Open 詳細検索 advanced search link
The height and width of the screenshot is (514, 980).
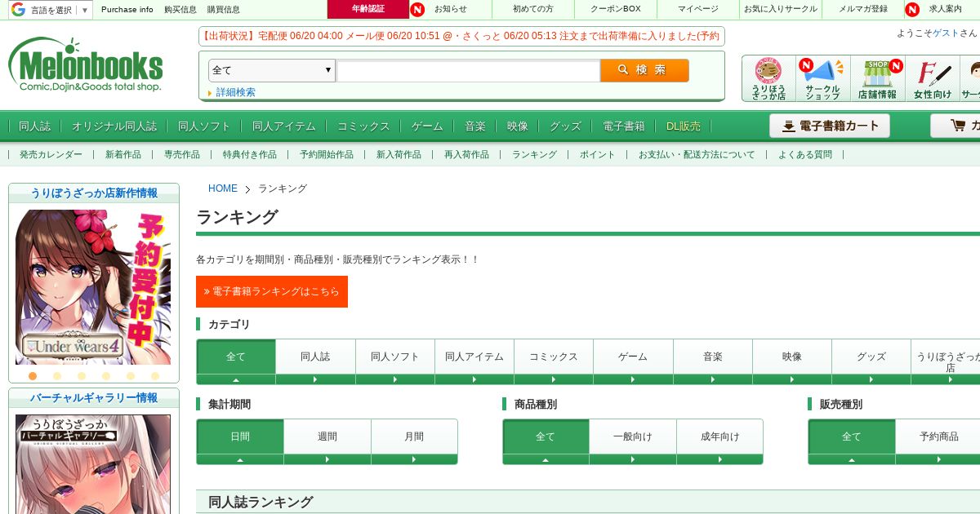tap(235, 92)
